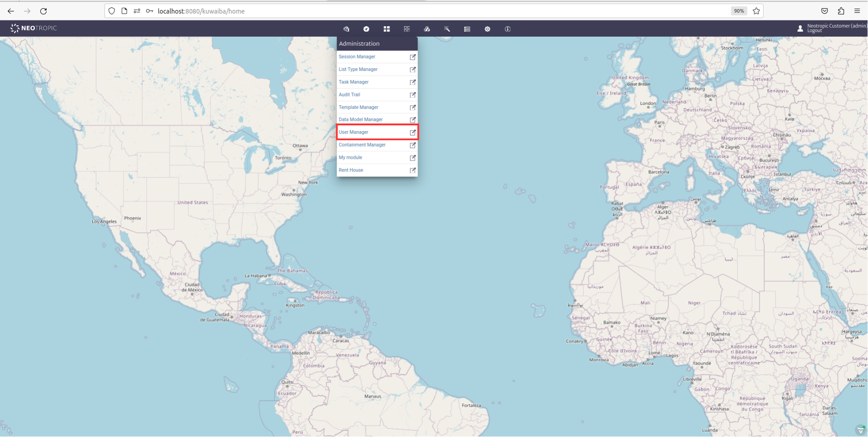Click the magic wand icon
Image resolution: width=868 pixels, height=437 pixels.
point(447,29)
